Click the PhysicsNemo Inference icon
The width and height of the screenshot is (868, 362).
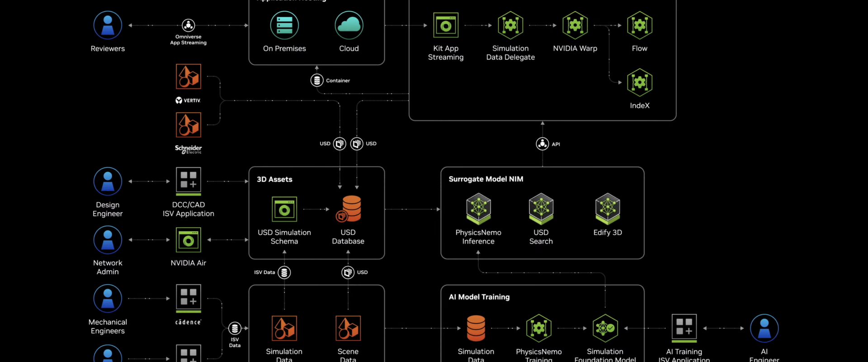479,209
